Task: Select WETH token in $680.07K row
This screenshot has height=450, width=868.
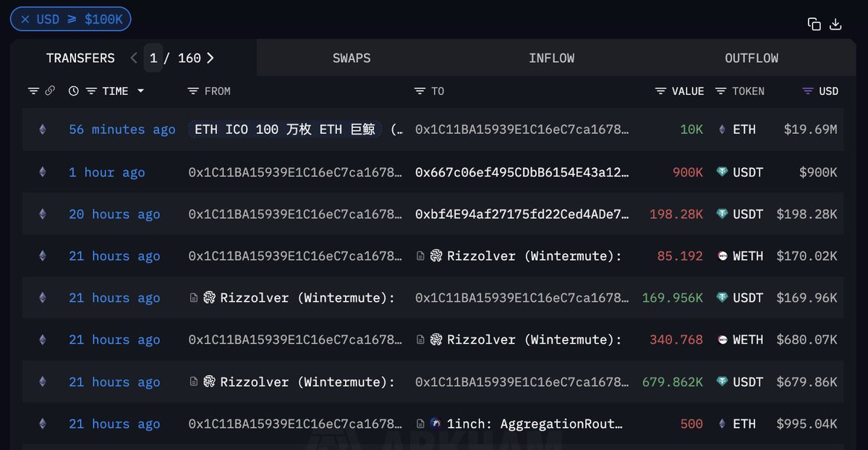Action: [739, 340]
